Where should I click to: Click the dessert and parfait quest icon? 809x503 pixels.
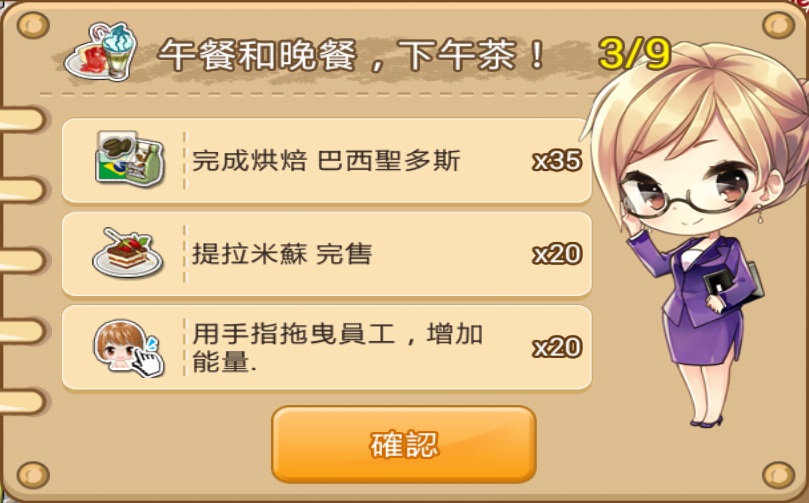(x=100, y=52)
